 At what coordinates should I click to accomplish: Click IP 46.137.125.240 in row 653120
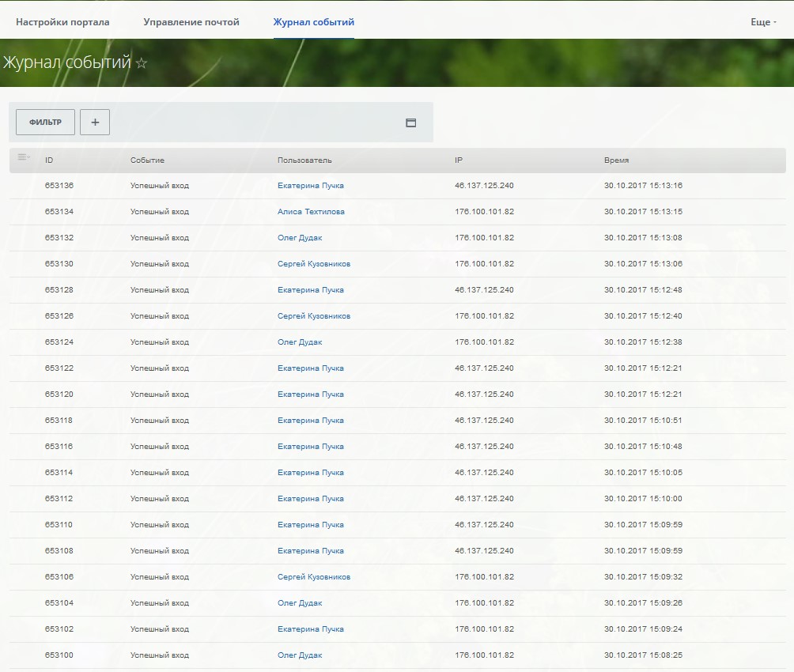pyautogui.click(x=484, y=394)
